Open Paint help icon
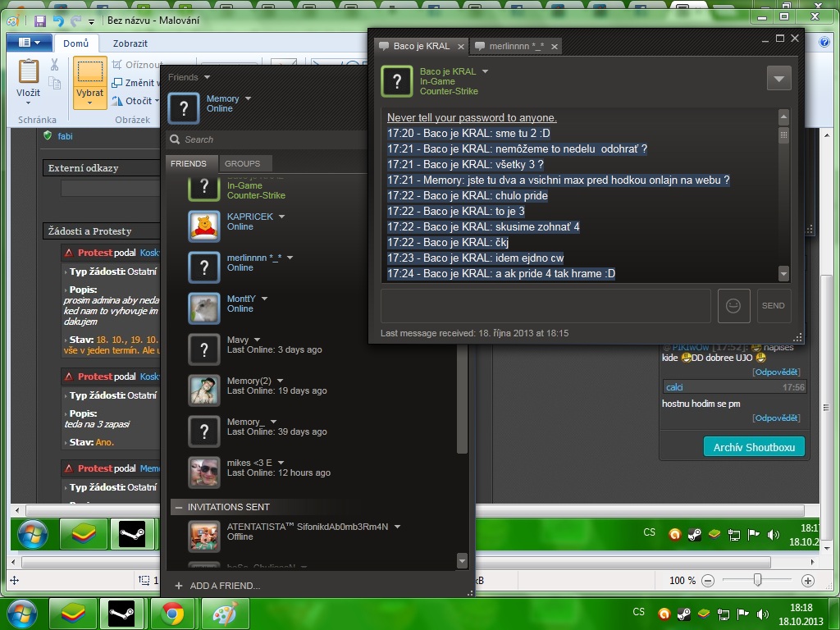 point(824,43)
